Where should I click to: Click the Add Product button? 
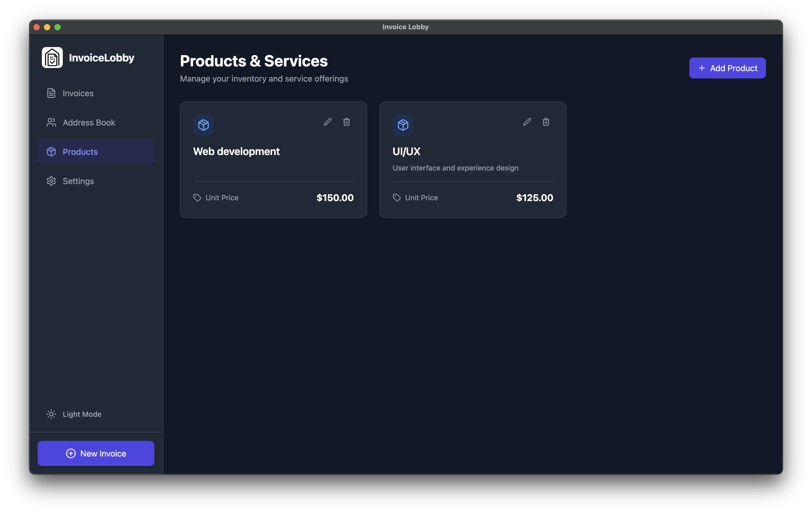(727, 68)
